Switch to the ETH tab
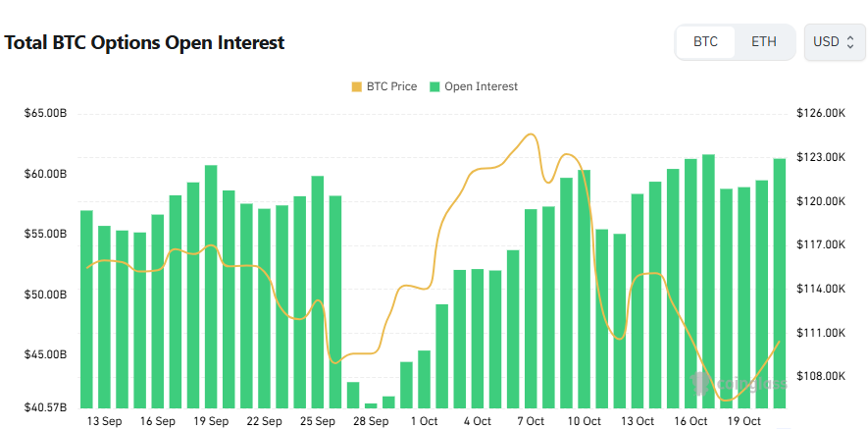This screenshot has height=429, width=868. pyautogui.click(x=764, y=42)
